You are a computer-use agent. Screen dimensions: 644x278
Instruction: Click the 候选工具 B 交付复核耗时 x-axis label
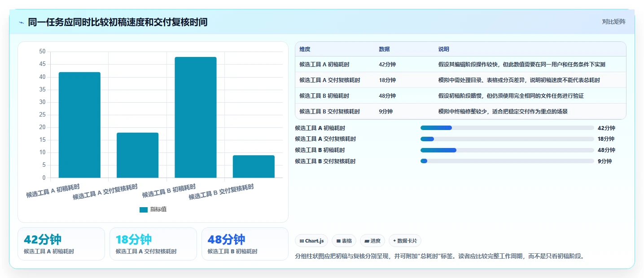[x=221, y=191]
